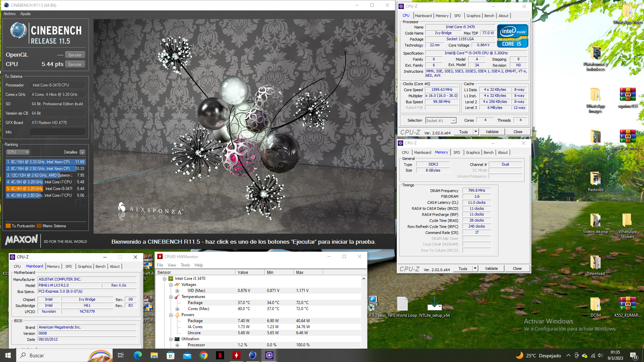
Task: Collapse the Voltages node in HWMonitor
Action: click(x=171, y=285)
